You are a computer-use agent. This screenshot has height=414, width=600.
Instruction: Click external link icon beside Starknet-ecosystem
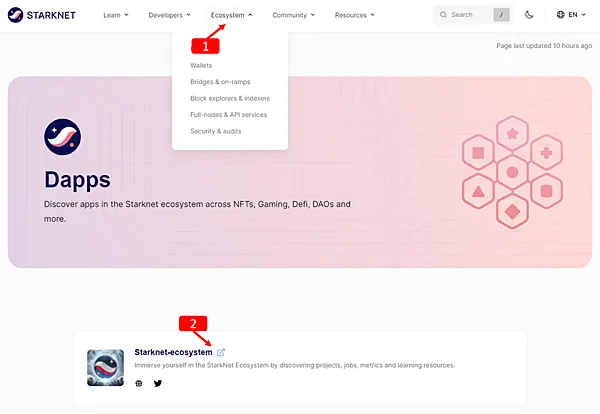[221, 352]
